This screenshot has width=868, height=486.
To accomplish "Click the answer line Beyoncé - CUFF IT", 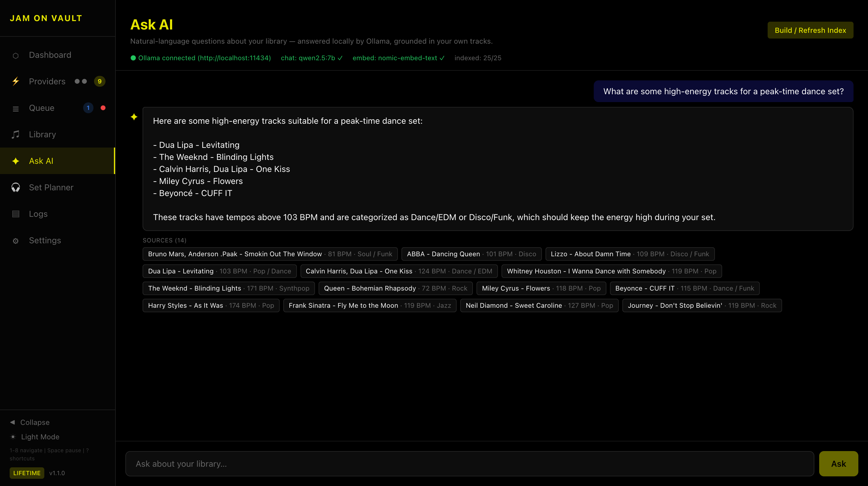I will [x=192, y=193].
